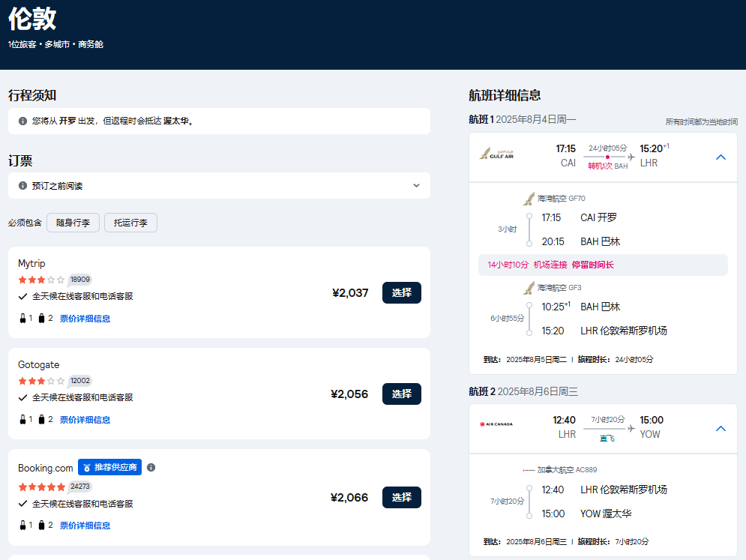Image resolution: width=746 pixels, height=560 pixels.
Task: Click the 直飞 label on flight 2
Action: pyautogui.click(x=607, y=439)
